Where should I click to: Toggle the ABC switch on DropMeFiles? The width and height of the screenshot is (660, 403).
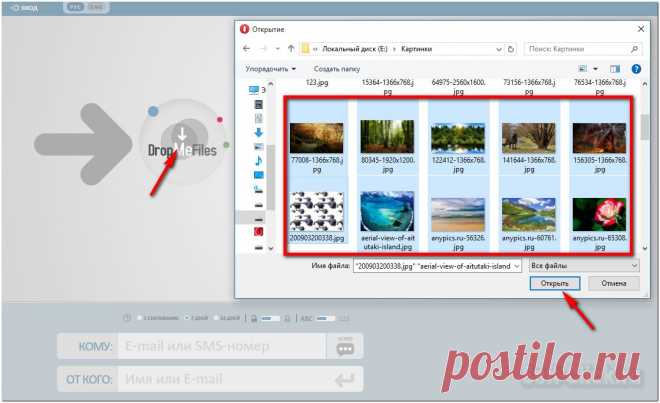pos(326,318)
